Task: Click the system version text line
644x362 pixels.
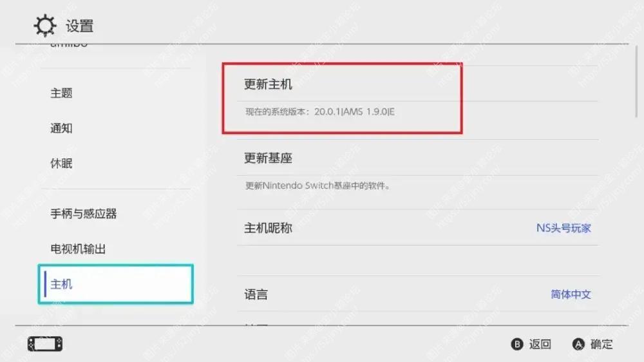Action: pos(320,112)
